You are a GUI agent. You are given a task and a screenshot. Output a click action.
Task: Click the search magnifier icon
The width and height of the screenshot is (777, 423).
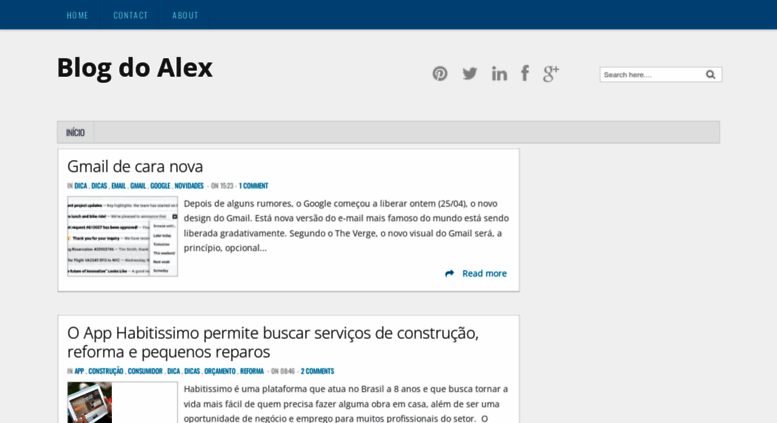(x=710, y=74)
